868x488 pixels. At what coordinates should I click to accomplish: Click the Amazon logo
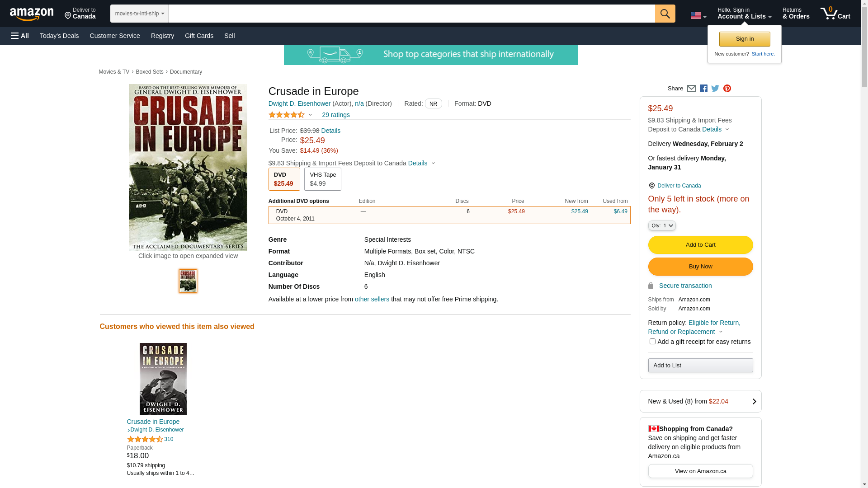pos(32,14)
